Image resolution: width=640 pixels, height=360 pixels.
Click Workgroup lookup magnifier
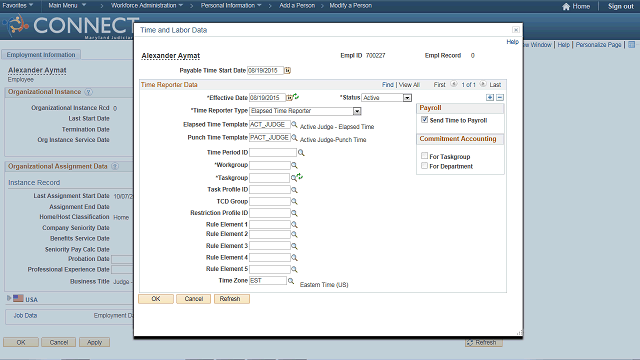click(x=294, y=165)
